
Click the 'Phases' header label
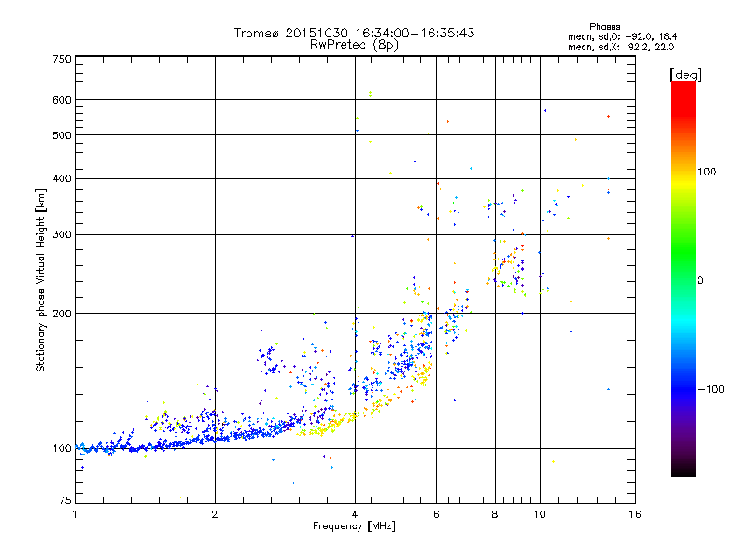(604, 27)
